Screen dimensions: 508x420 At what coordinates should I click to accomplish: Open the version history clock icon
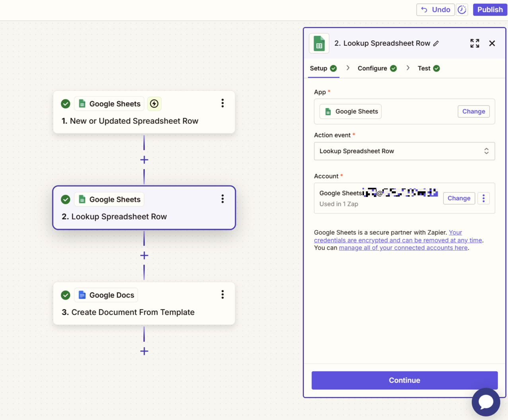point(462,10)
